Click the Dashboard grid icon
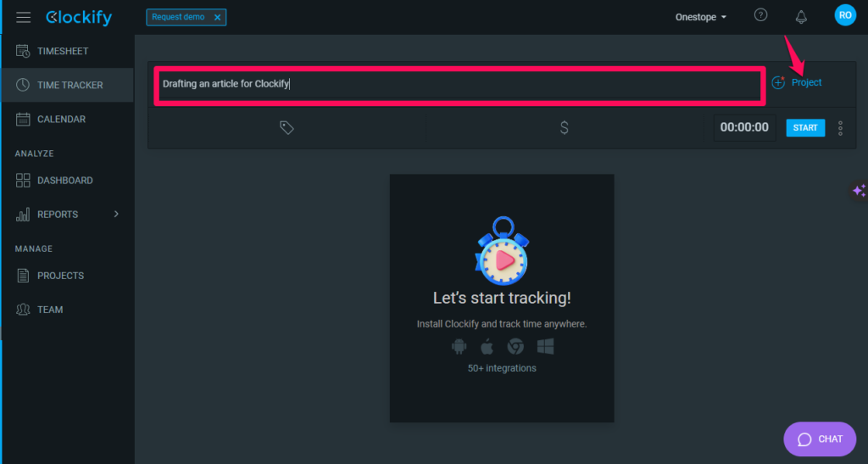Viewport: 868px width, 464px height. click(x=23, y=181)
